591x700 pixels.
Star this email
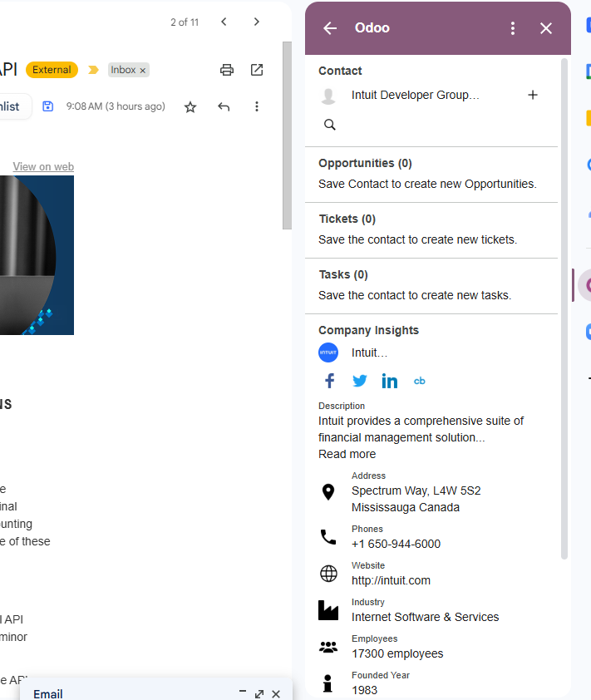point(190,106)
